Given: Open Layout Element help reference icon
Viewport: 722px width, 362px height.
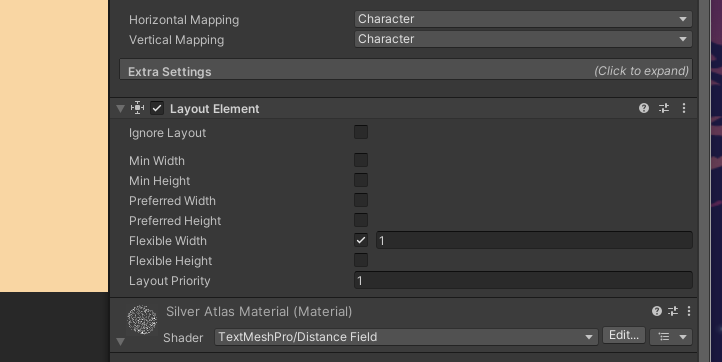Looking at the screenshot, I should [644, 108].
